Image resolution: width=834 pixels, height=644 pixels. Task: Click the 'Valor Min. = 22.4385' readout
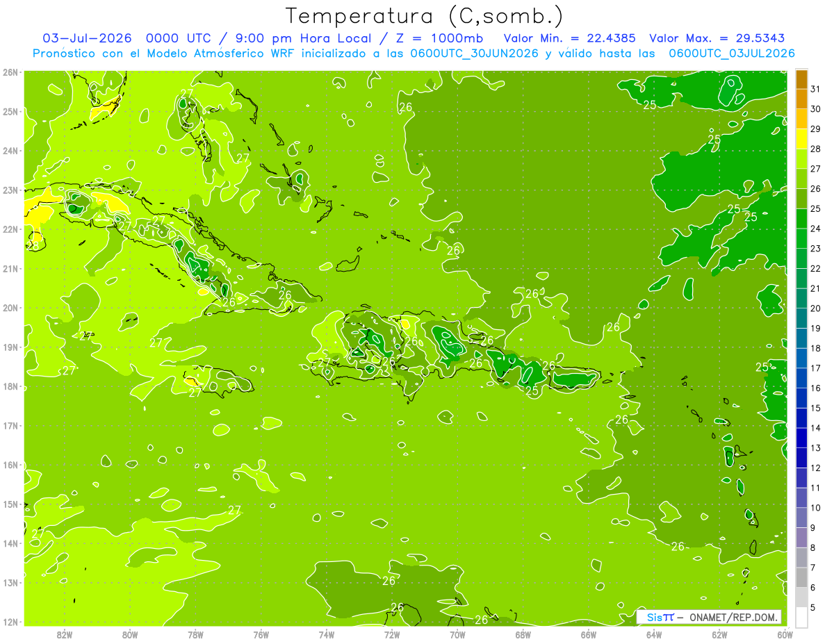point(569,38)
